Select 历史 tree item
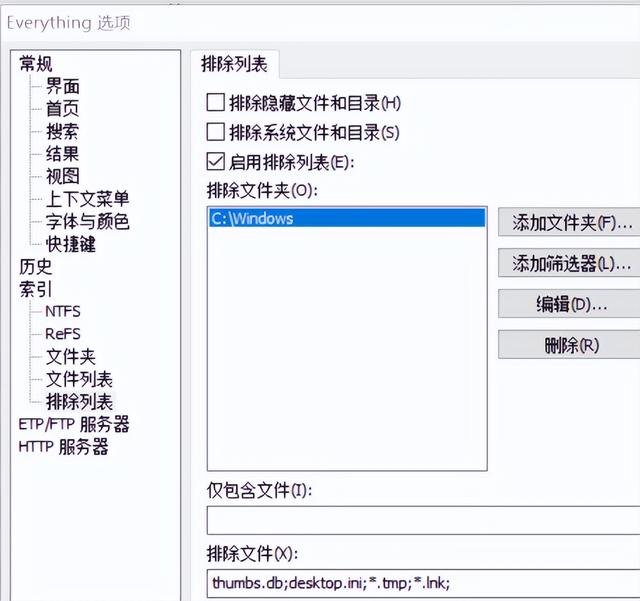Image resolution: width=640 pixels, height=601 pixels. pos(36,267)
